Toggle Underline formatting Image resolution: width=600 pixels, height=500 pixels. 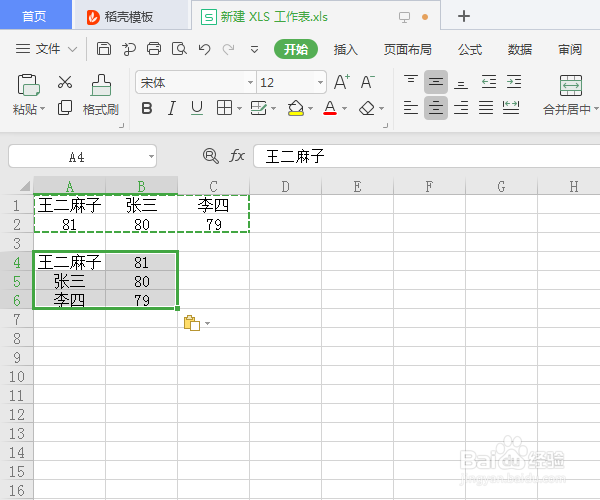click(197, 108)
